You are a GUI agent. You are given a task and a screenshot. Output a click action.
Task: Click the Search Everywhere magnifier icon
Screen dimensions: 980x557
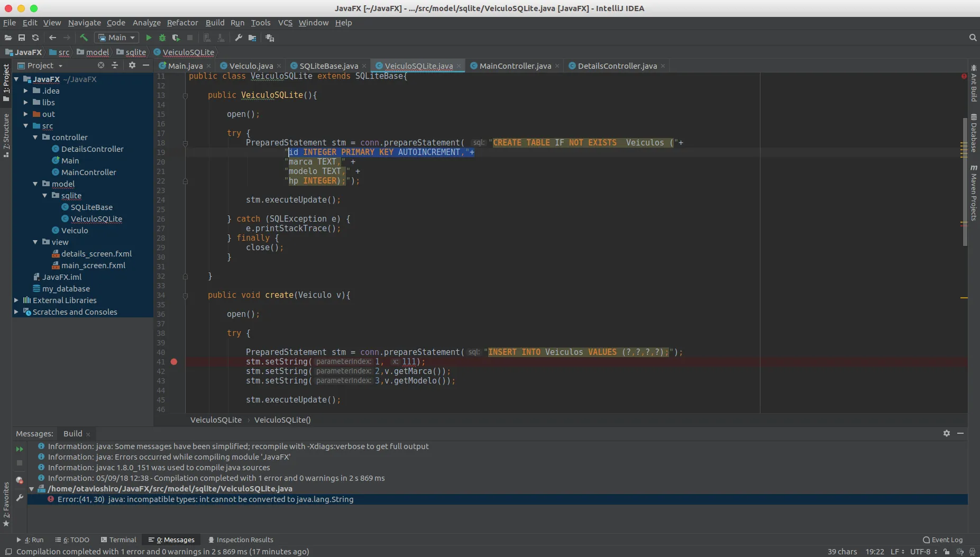(972, 38)
